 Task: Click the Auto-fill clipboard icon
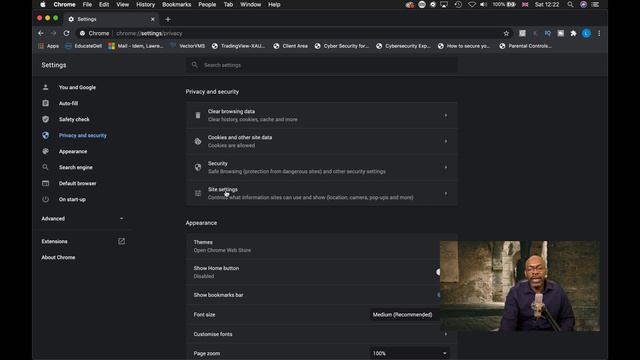coord(45,103)
